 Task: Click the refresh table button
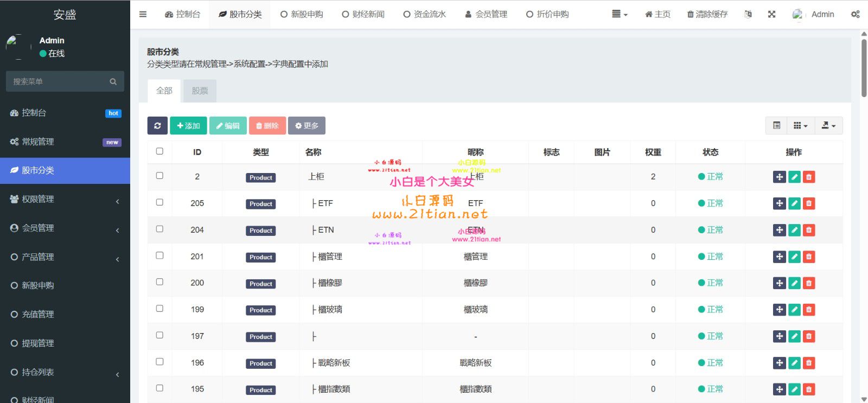tap(157, 125)
